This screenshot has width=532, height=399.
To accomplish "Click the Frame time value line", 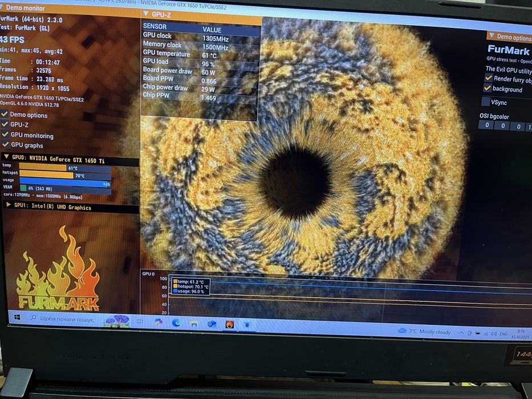I will pyautogui.click(x=31, y=79).
